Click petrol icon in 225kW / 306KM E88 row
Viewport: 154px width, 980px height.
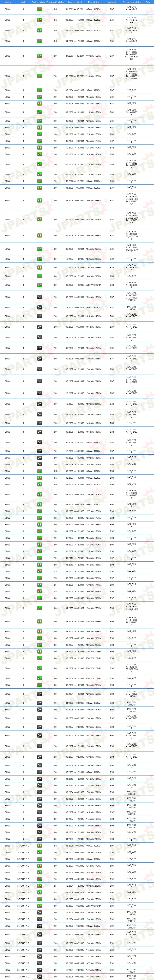[x=39, y=285]
